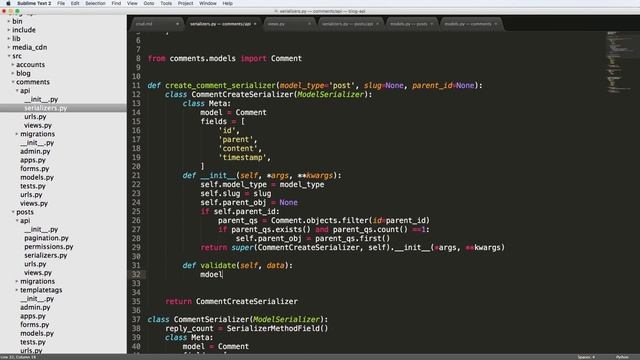Open admin.py in the comments folder
This screenshot has width=640, height=360.
point(35,151)
